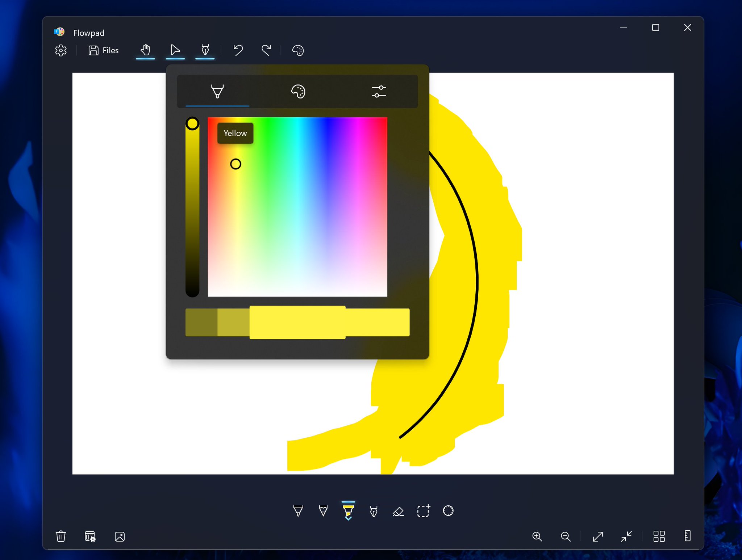Select the circular lasso tool
The image size is (742, 560).
(447, 511)
